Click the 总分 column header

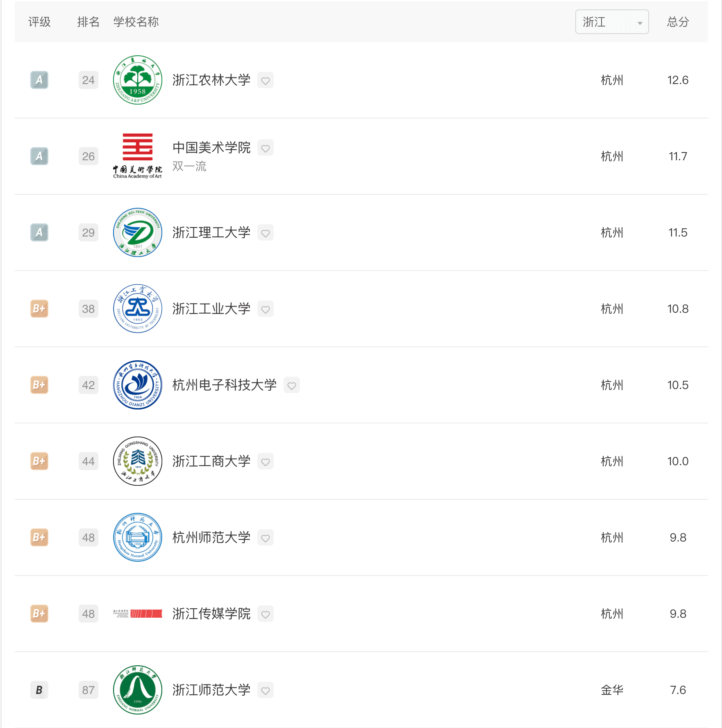tap(678, 22)
